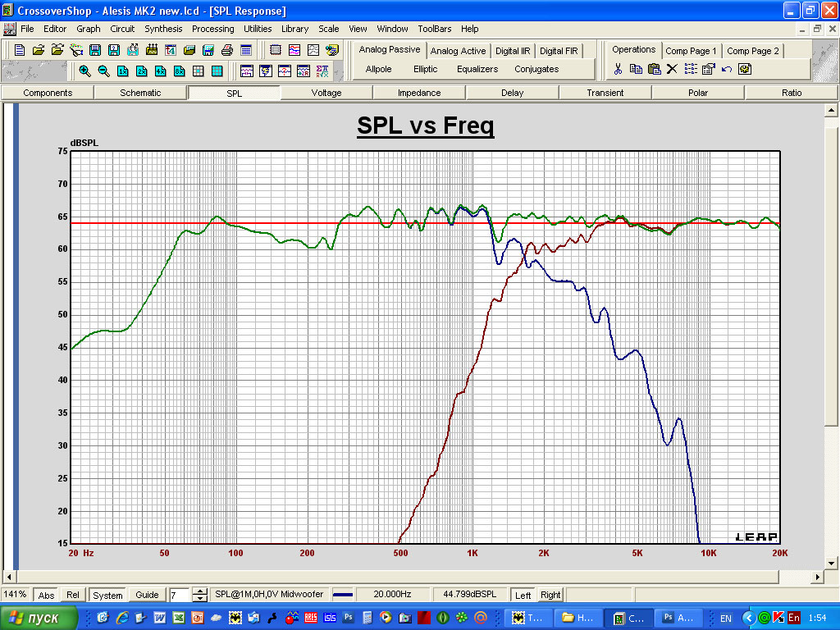
Task: Click the Conjugates button
Action: (x=536, y=69)
